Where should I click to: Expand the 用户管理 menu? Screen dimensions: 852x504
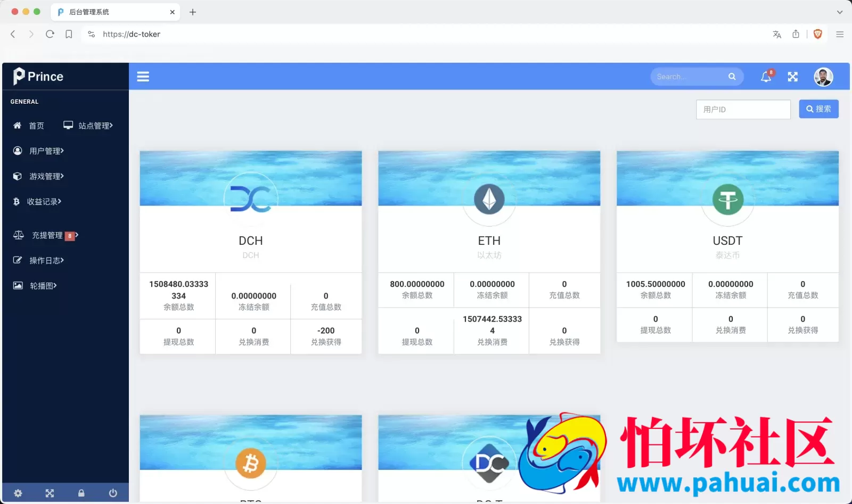point(38,151)
